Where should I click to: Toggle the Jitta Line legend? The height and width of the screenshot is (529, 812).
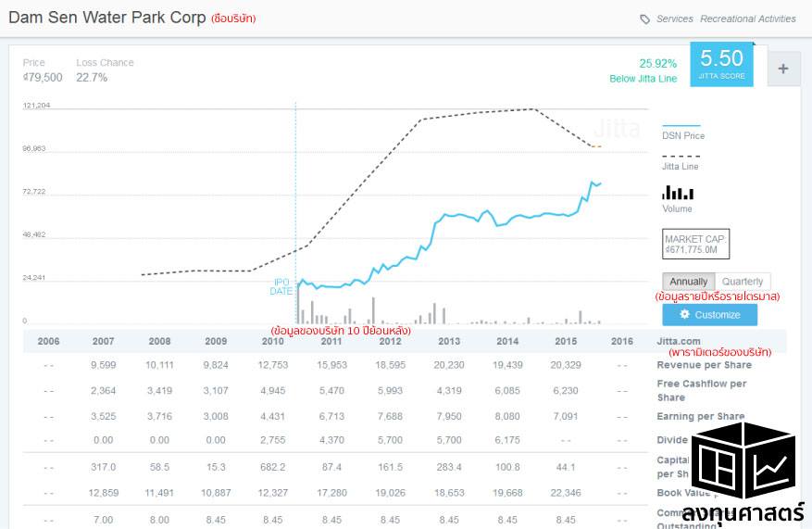(681, 161)
